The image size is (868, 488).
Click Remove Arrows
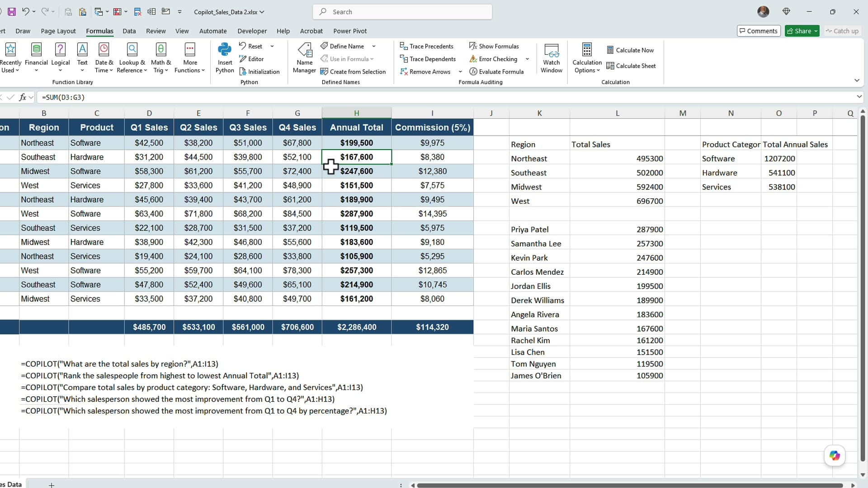425,71
